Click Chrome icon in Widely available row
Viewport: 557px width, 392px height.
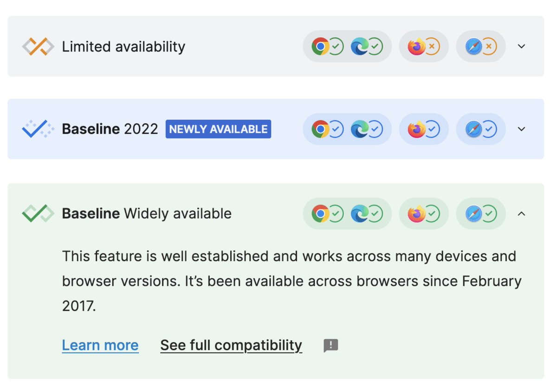point(320,214)
